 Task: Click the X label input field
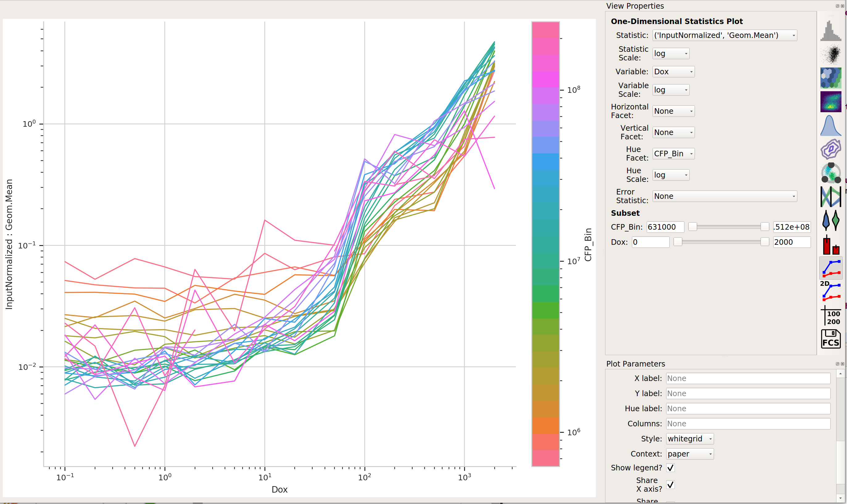click(748, 378)
